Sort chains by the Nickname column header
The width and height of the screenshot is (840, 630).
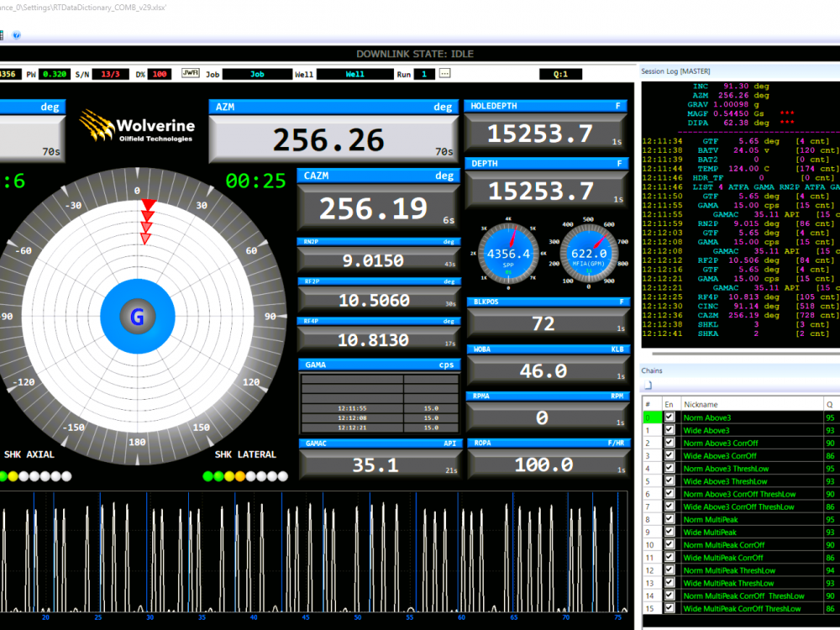[x=752, y=405]
